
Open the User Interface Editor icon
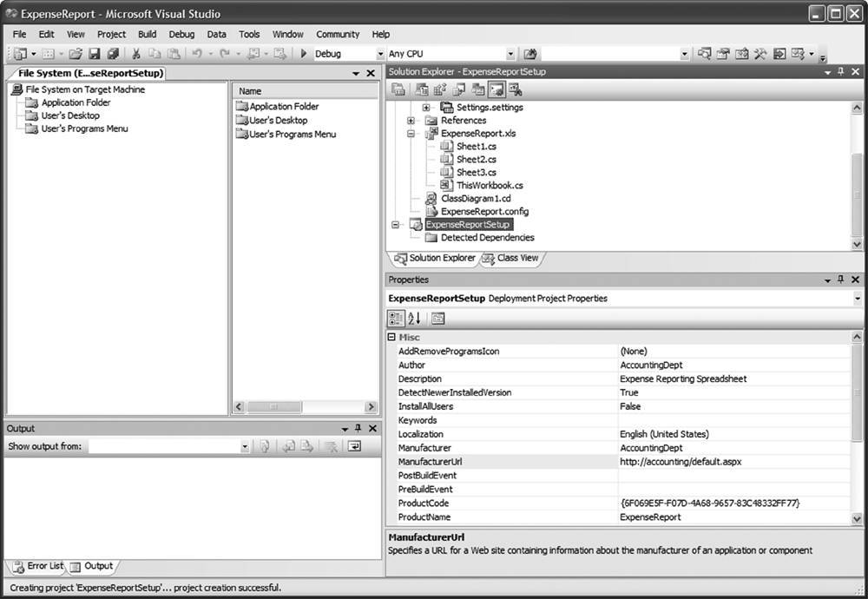[478, 89]
